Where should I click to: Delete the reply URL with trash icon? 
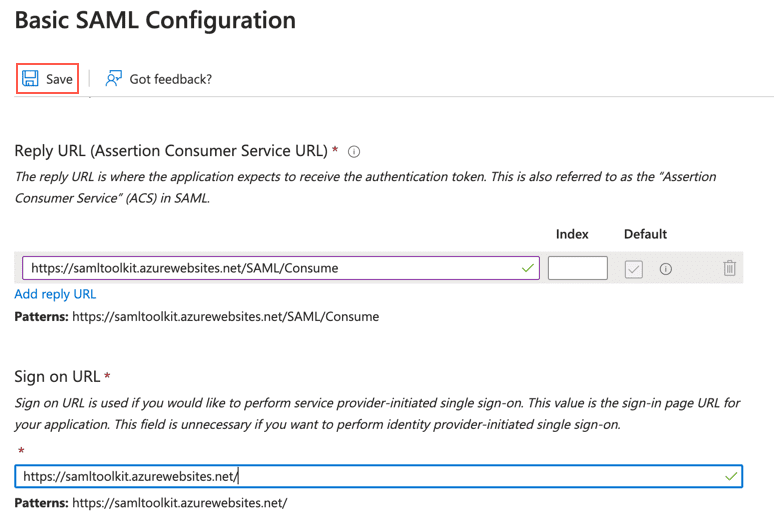tap(729, 268)
